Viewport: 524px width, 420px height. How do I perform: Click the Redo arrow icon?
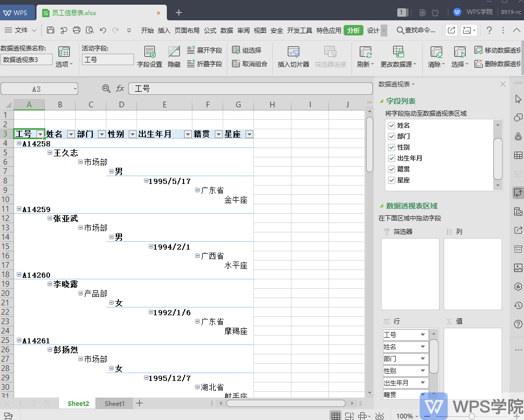point(116,30)
